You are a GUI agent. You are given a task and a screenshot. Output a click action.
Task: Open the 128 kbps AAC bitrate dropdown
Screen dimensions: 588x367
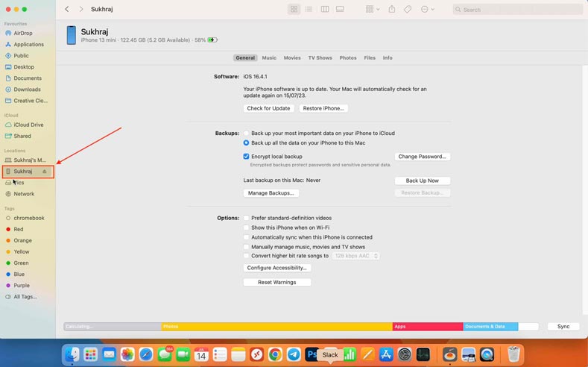point(355,256)
